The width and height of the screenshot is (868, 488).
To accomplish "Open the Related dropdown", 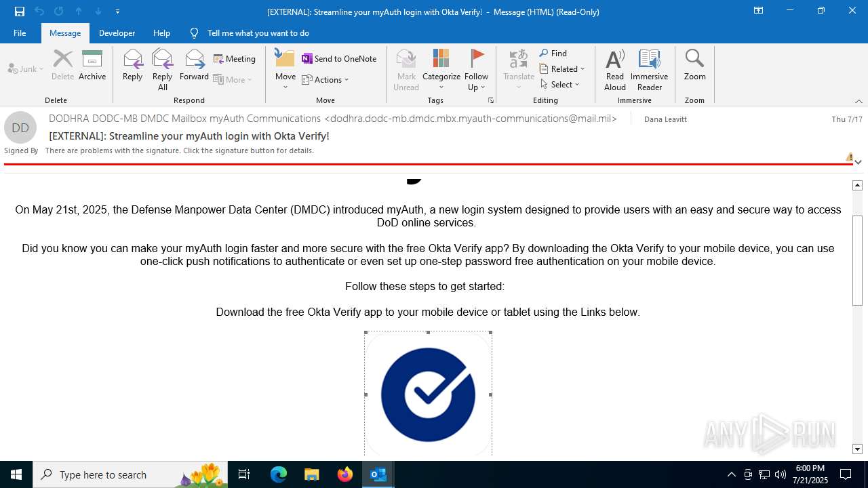I will 562,69.
